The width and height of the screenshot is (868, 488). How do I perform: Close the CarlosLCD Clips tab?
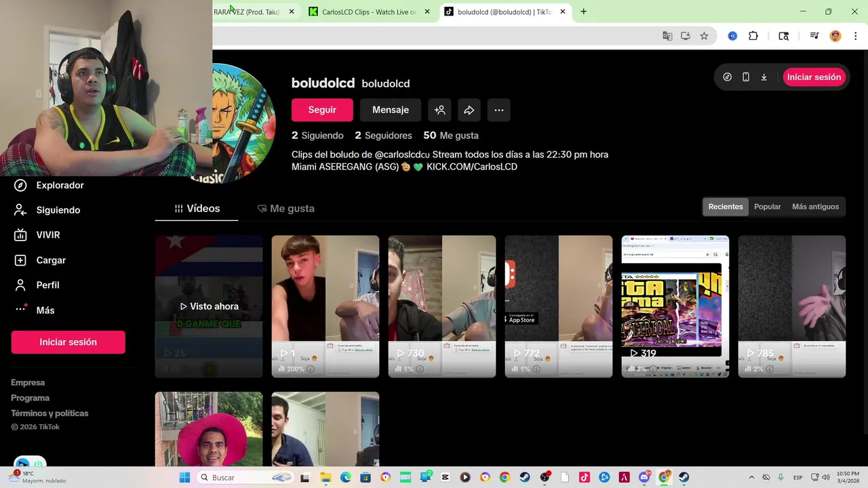[427, 12]
